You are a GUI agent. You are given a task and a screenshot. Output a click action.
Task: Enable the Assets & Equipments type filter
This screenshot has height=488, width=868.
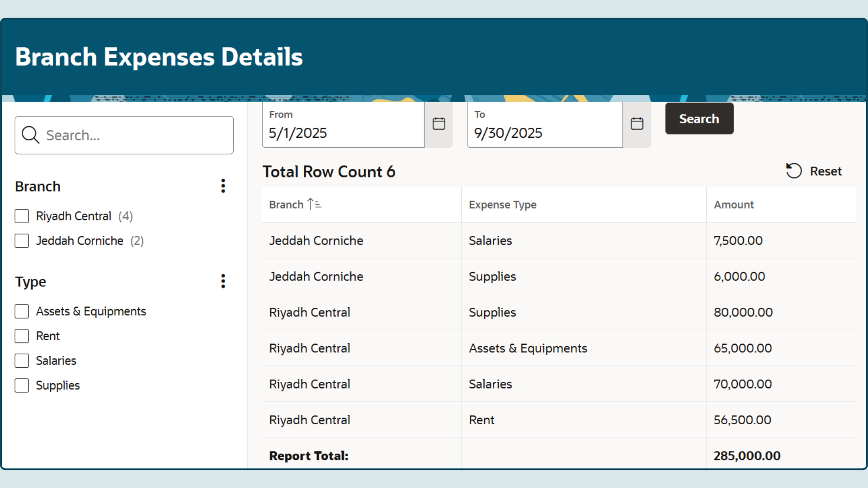coord(22,311)
